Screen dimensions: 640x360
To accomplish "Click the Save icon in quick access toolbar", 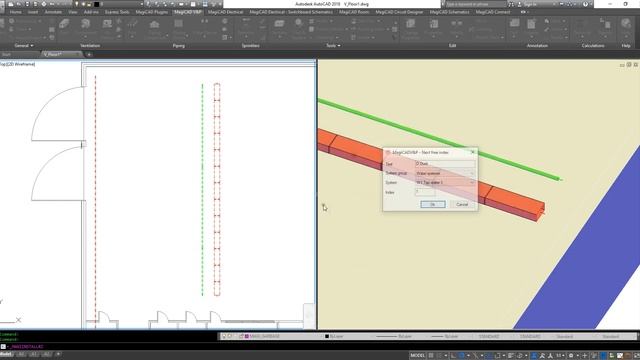I will [27, 4].
